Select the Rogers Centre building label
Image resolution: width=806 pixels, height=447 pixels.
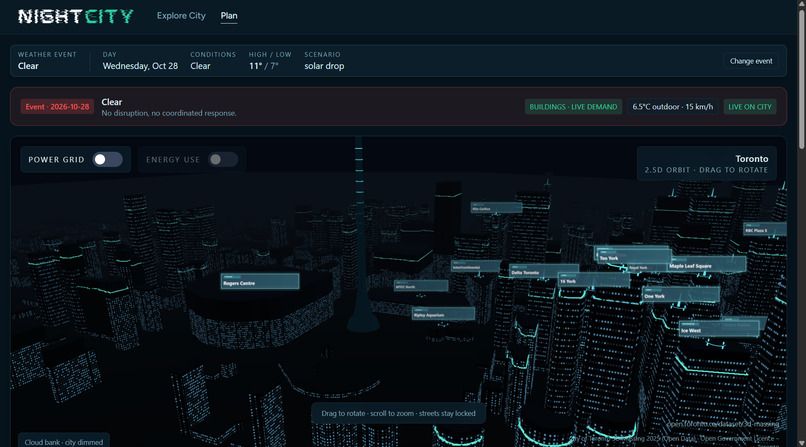[x=260, y=281]
